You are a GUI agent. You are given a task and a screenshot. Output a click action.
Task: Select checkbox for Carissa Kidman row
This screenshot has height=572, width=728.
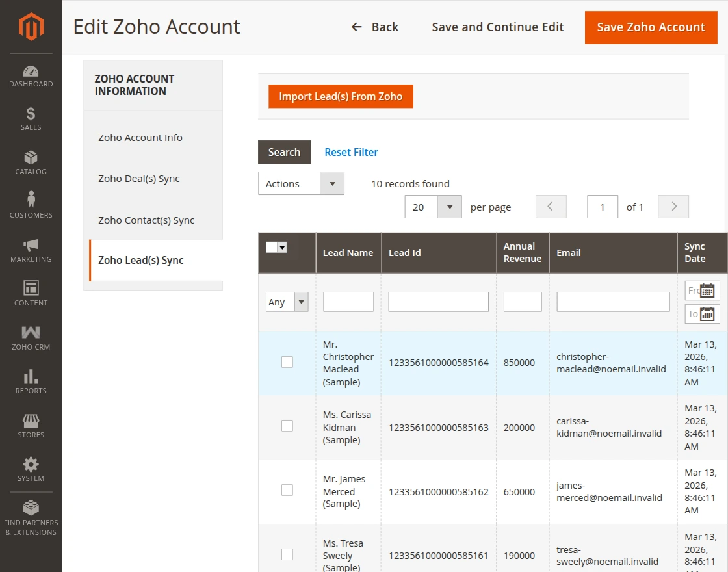[x=287, y=426]
